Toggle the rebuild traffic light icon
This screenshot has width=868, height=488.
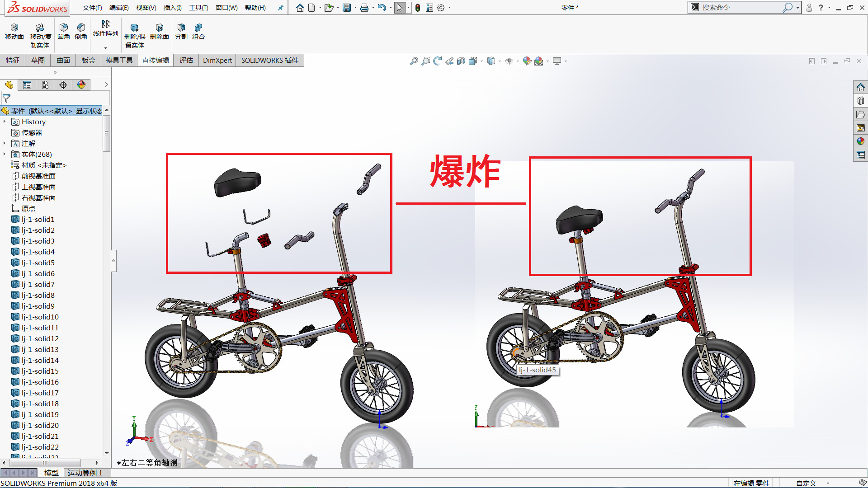coord(418,8)
